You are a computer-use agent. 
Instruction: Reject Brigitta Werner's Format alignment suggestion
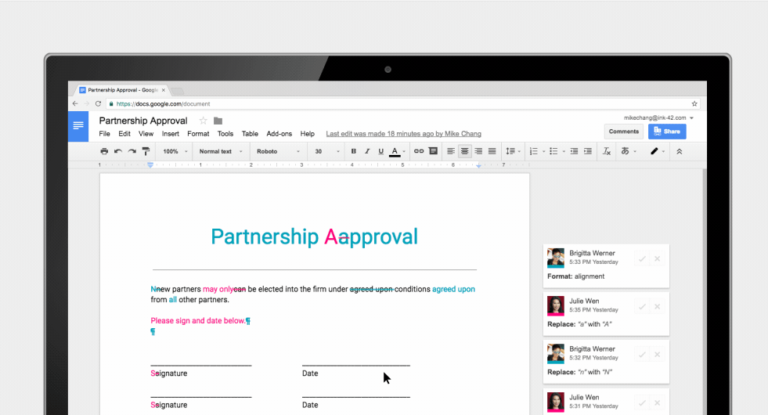[657, 259]
